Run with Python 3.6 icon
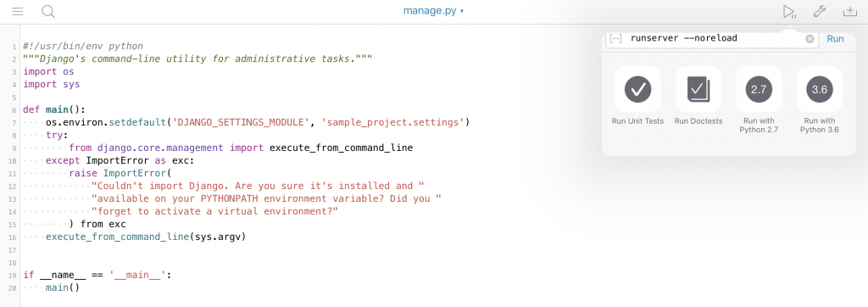Screen dimensions: 868x307 pos(820,89)
